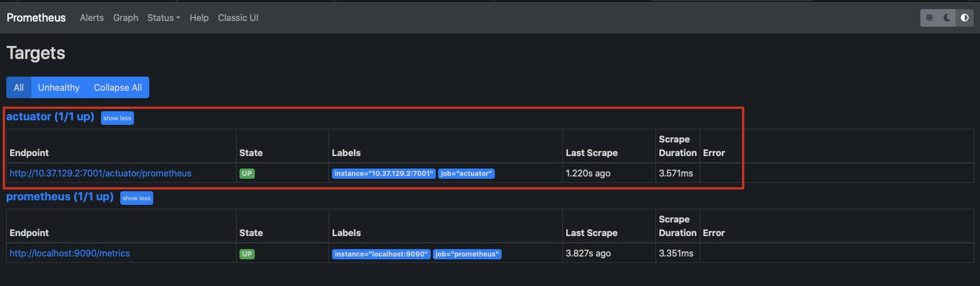Switch to light theme sun icon
Image resolution: width=980 pixels, height=286 pixels.
coord(929,18)
